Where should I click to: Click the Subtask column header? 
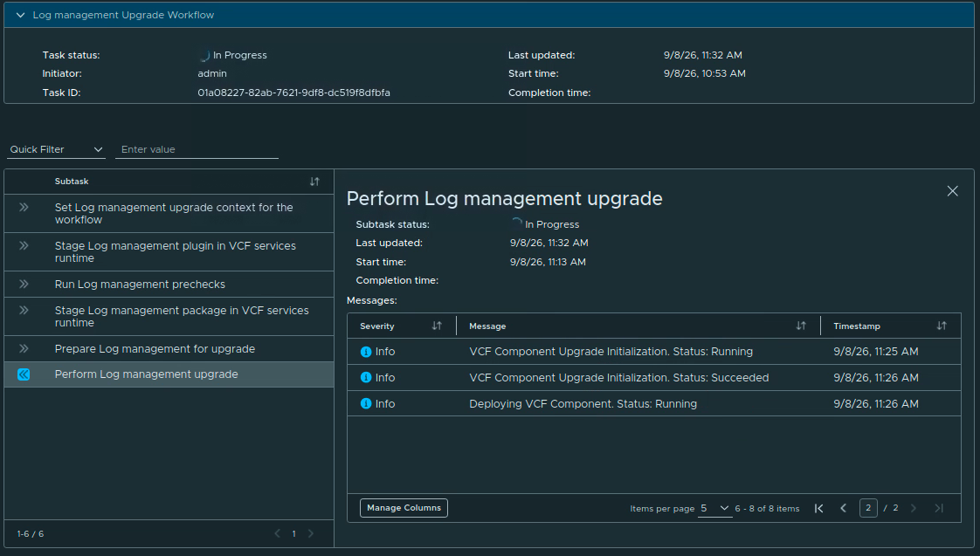click(x=72, y=182)
